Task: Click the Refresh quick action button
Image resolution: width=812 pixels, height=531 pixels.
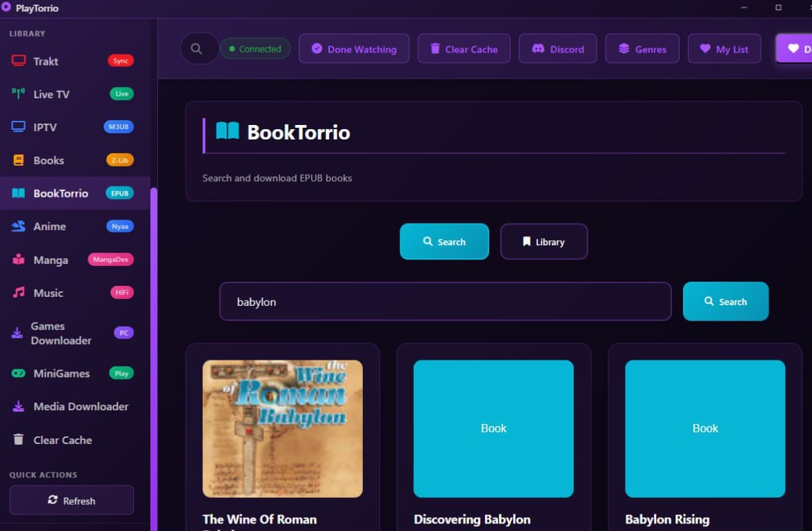Action: coord(72,501)
